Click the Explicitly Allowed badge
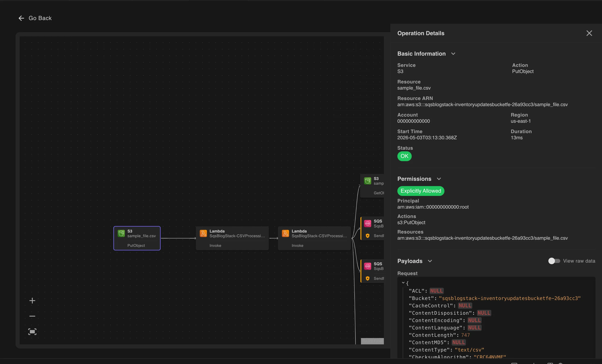This screenshot has height=364, width=602. pos(421,191)
